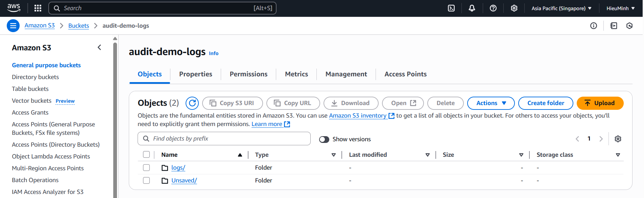Open the Permissions tab
Screen dimensions: 644x198
tap(248, 74)
